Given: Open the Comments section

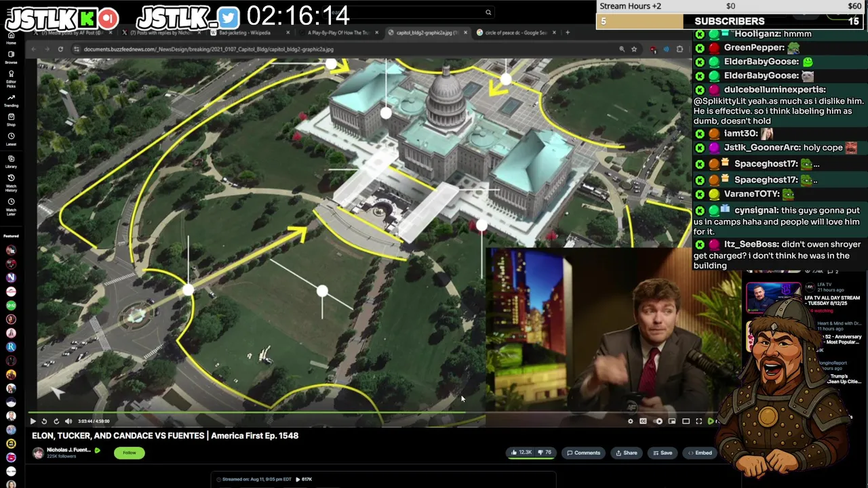Looking at the screenshot, I should click(x=584, y=453).
